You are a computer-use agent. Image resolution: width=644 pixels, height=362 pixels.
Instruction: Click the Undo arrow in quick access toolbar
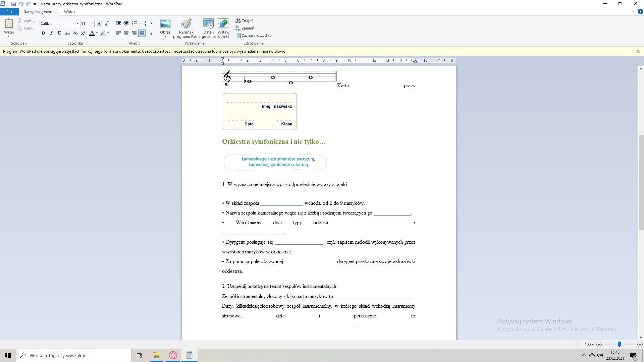(x=21, y=4)
